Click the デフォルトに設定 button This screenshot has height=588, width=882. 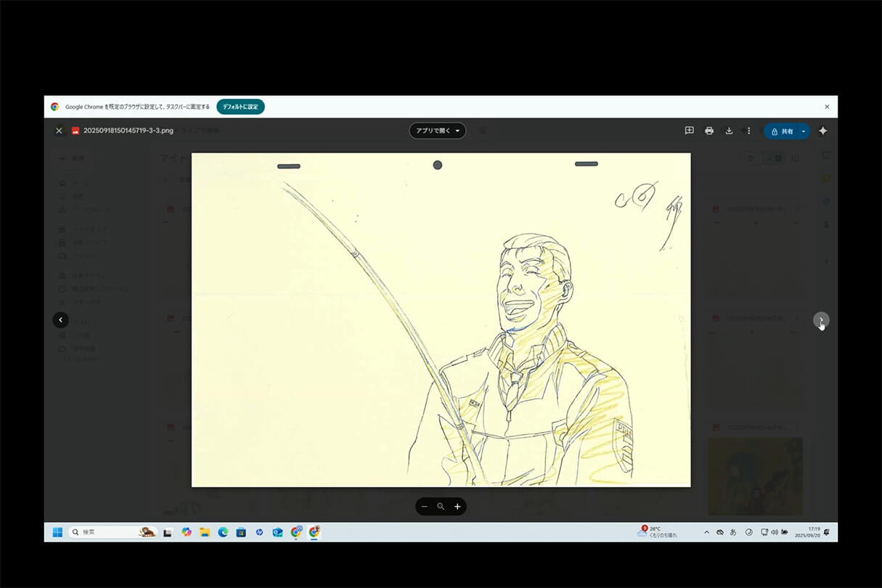[240, 107]
